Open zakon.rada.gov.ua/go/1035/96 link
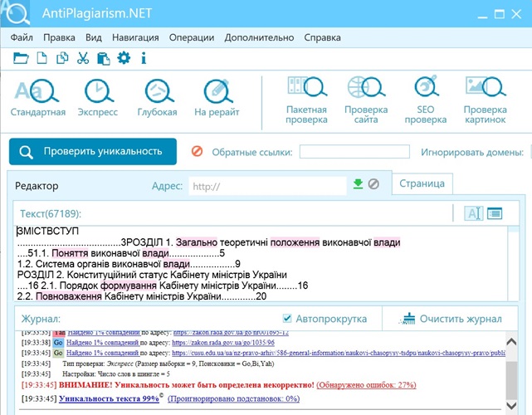Viewport: 532px width, 415px height. [223, 343]
